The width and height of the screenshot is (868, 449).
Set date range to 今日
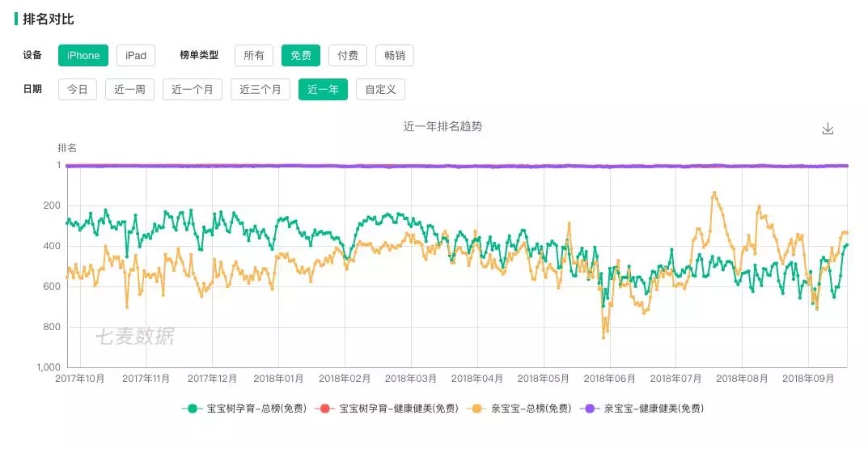click(x=78, y=89)
